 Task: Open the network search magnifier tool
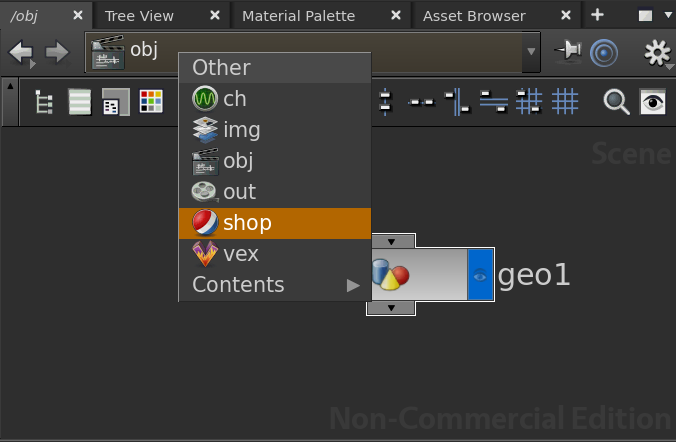coord(616,101)
